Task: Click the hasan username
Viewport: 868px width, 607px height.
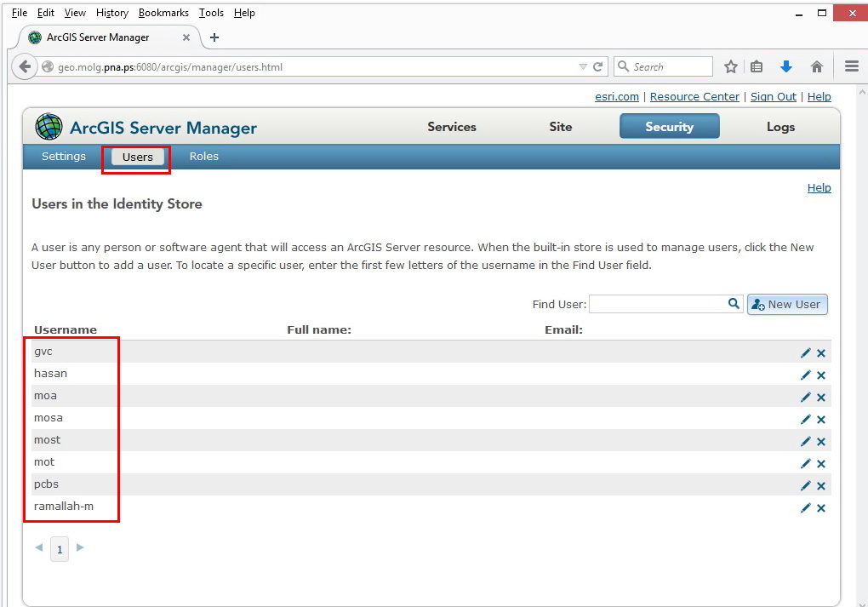Action: pos(50,373)
